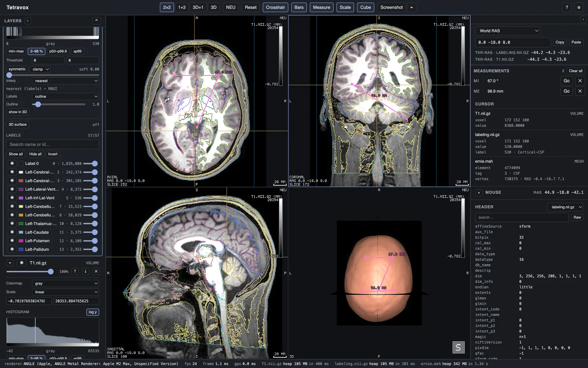The width and height of the screenshot is (588, 368).
Task: Open the help question mark button
Action: [x=567, y=7]
